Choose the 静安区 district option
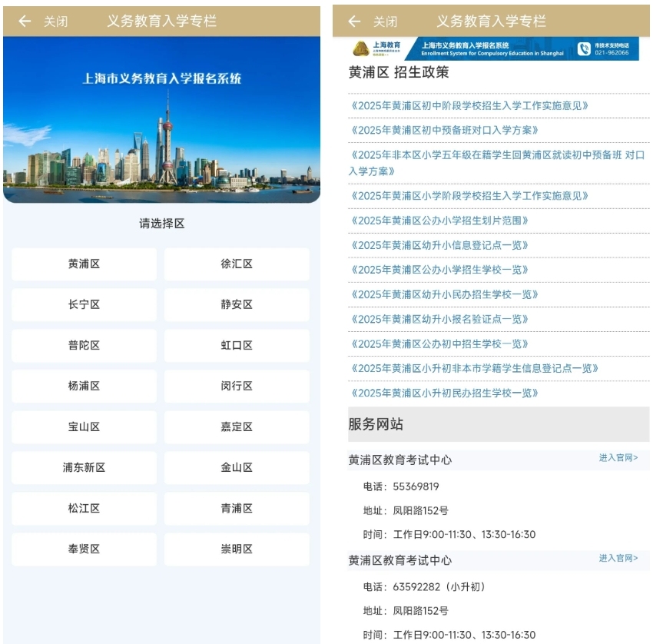The width and height of the screenshot is (653, 644). [237, 304]
